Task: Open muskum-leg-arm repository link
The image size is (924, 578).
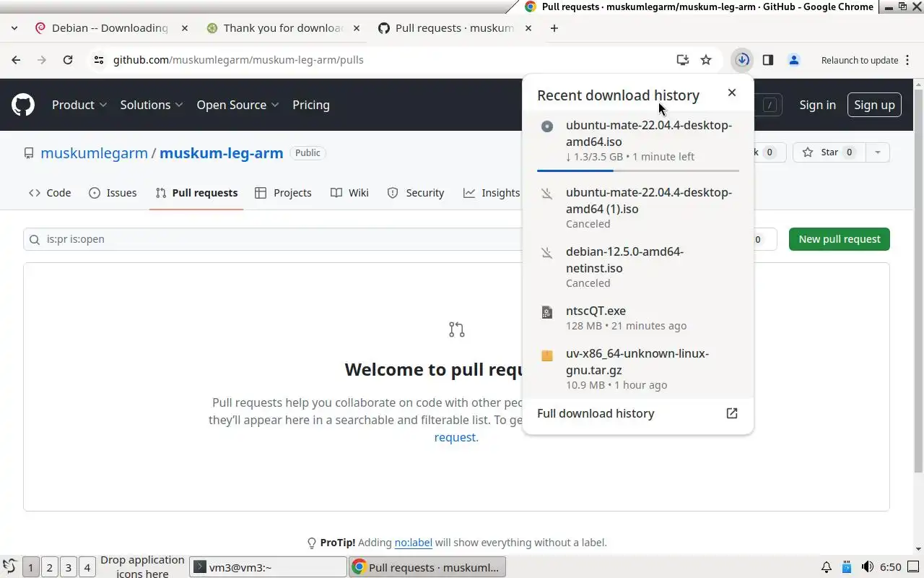Action: pos(221,153)
